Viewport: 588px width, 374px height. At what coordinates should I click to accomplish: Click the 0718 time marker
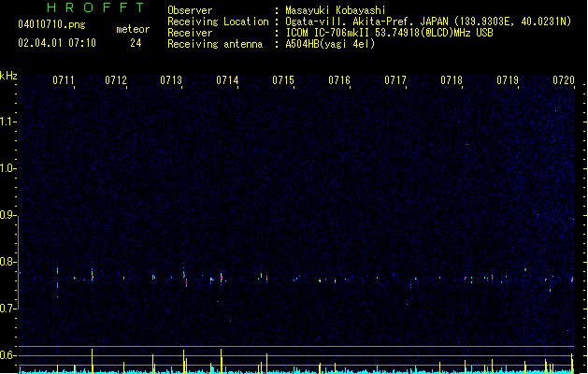[x=452, y=80]
